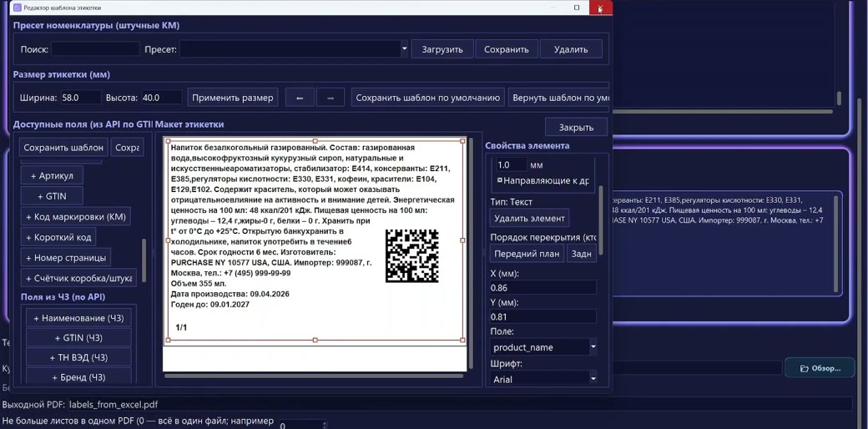
Task: Click the right arrow redo button
Action: coord(331,98)
